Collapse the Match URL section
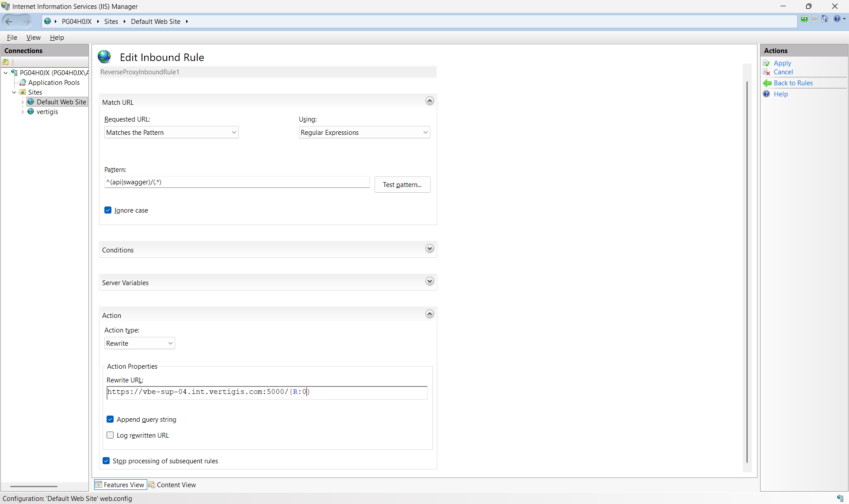 pyautogui.click(x=429, y=101)
